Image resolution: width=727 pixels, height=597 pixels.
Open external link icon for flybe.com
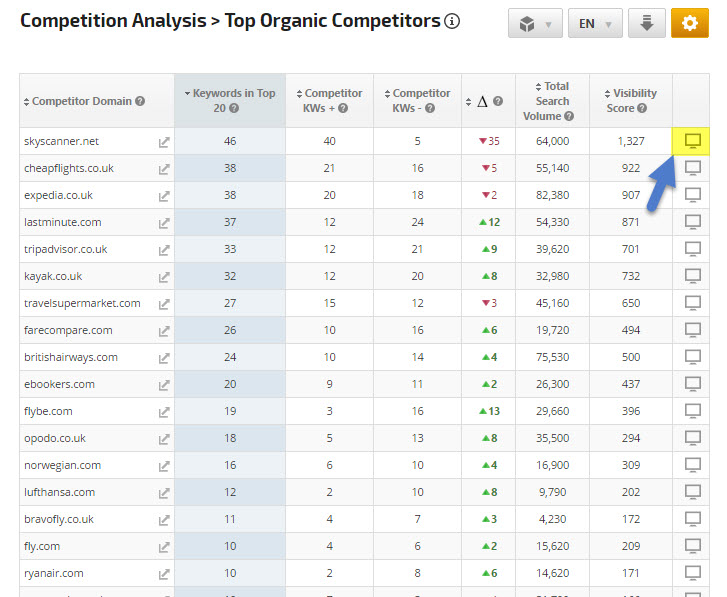[x=164, y=412]
